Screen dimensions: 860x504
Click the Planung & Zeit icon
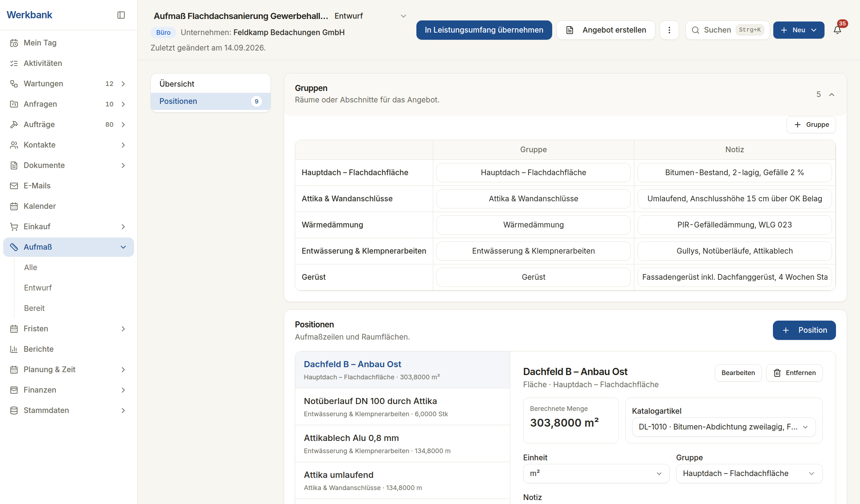14,370
